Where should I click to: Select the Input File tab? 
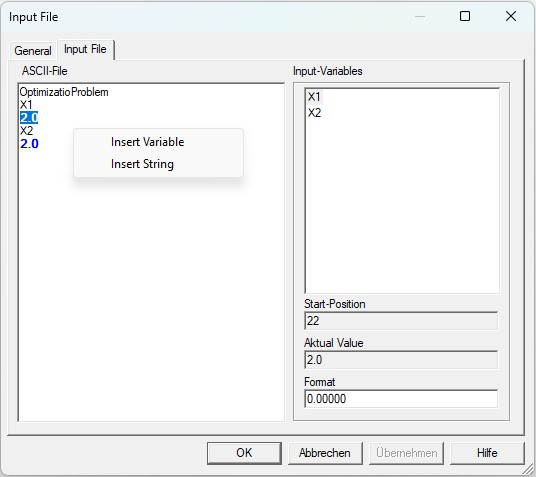[85, 49]
